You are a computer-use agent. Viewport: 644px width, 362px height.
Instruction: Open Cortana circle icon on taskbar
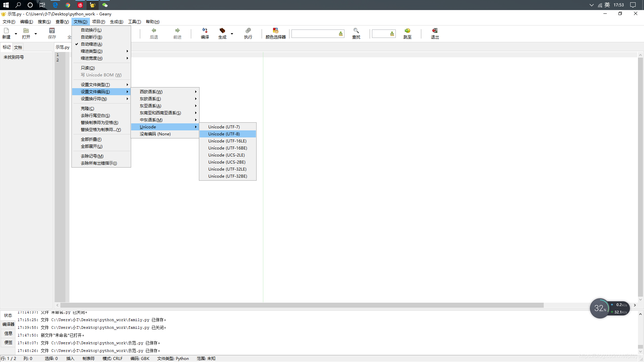click(30, 5)
